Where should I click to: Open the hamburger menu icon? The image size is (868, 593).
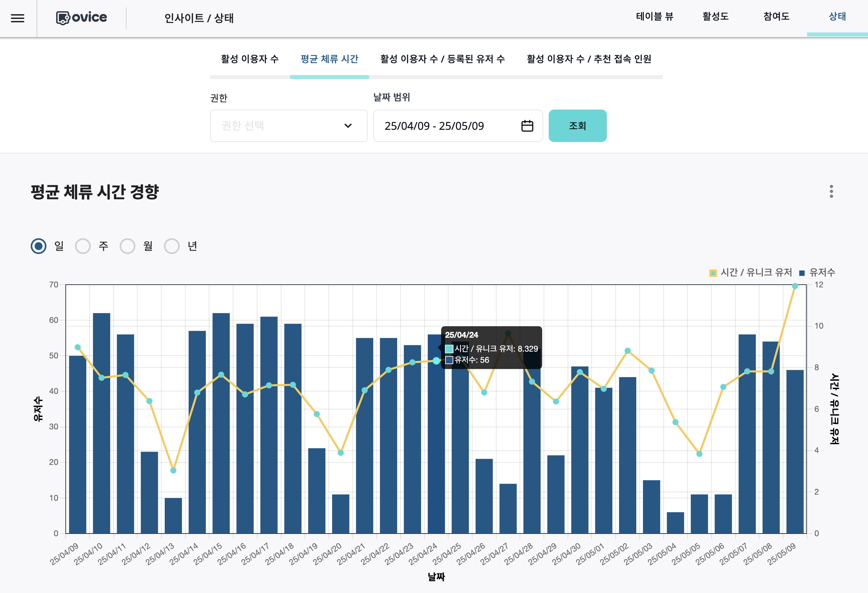[18, 18]
